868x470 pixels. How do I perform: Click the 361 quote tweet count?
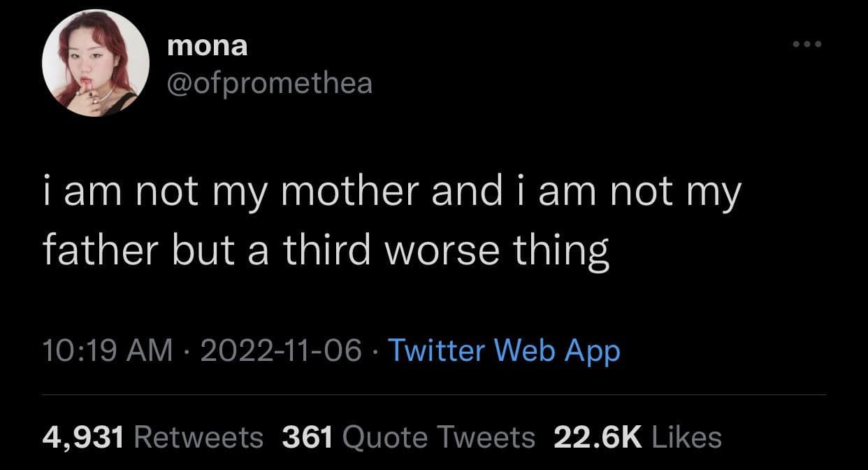[x=307, y=437]
